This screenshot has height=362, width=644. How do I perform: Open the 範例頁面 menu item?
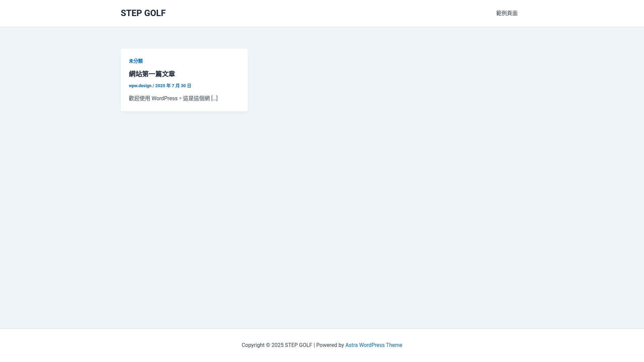pos(507,13)
